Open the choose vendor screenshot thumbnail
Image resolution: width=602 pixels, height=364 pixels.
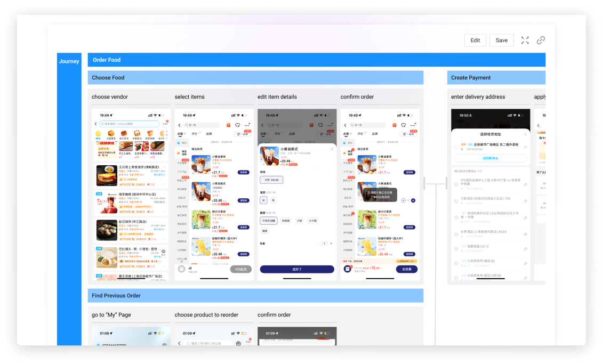pyautogui.click(x=131, y=195)
